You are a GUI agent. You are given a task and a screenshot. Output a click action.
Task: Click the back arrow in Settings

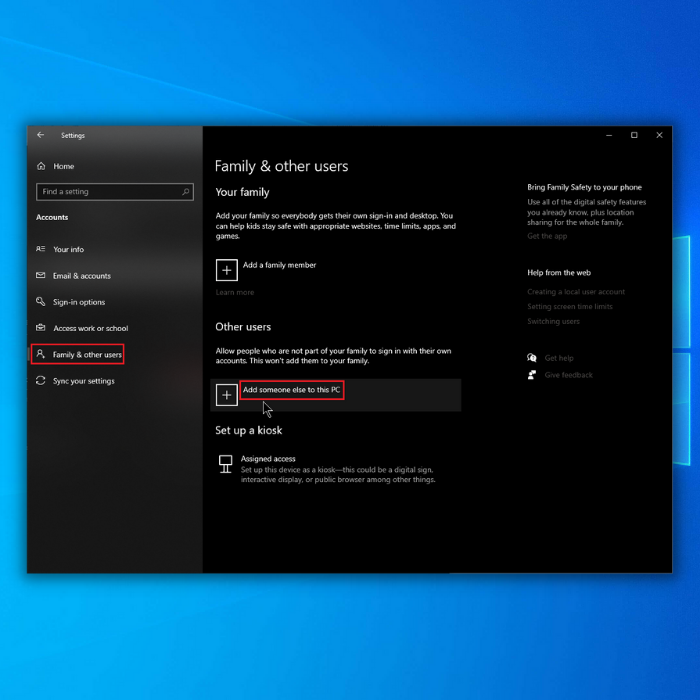(x=41, y=135)
